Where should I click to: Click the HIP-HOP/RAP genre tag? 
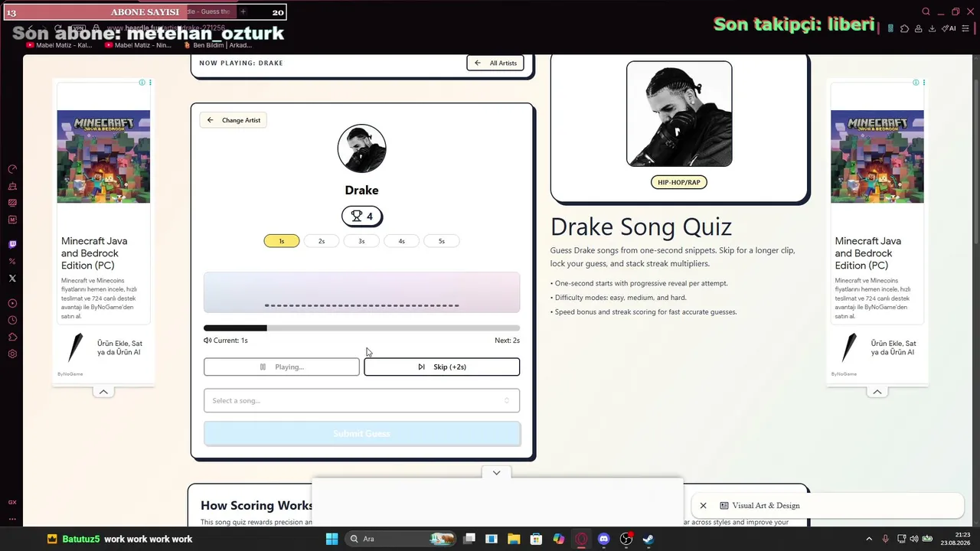pos(679,182)
